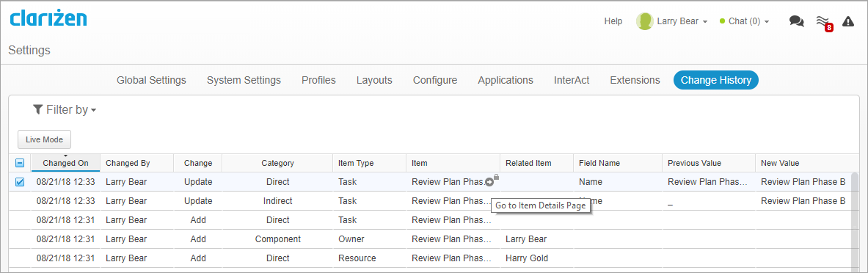Open the Profiles tab

318,80
